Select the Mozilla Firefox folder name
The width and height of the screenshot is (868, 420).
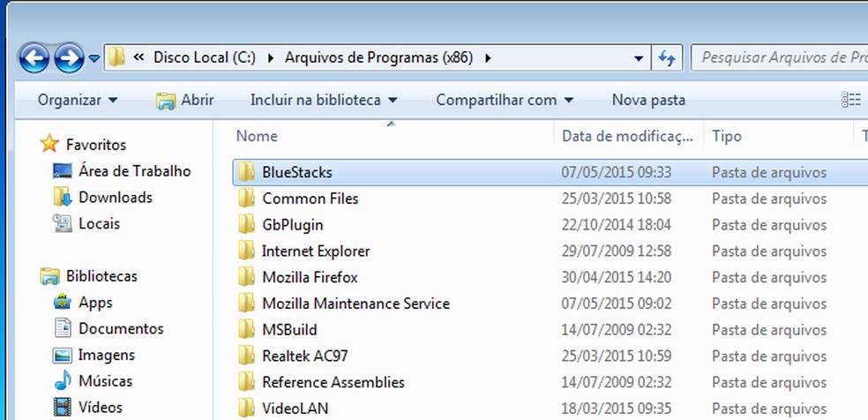[x=310, y=277]
